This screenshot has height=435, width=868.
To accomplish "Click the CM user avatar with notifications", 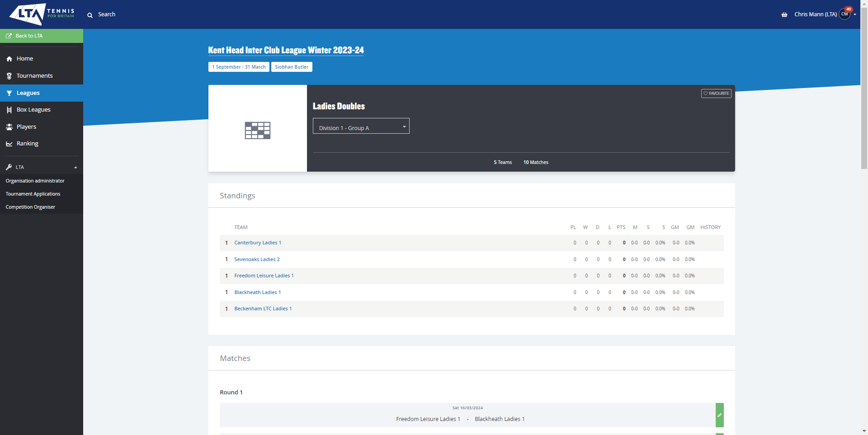I will click(844, 14).
